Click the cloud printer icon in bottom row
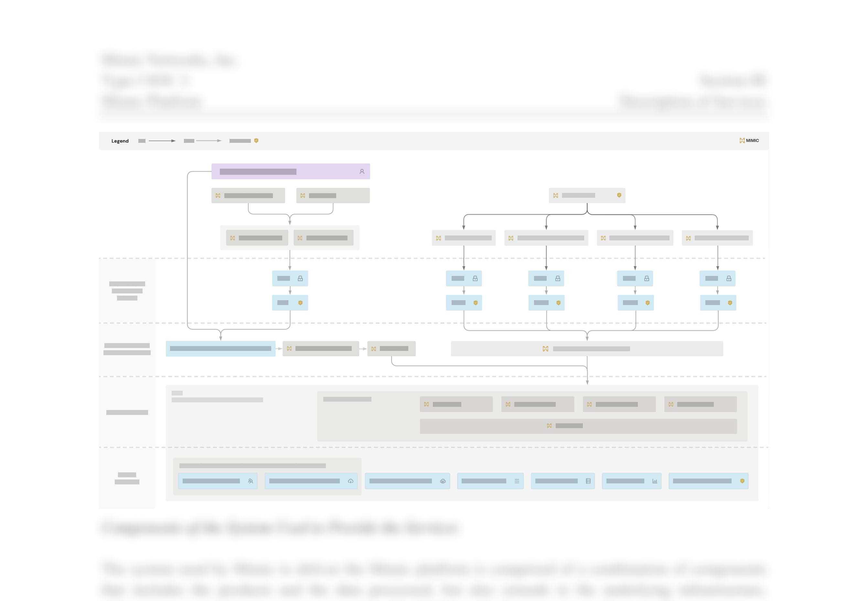Image resolution: width=868 pixels, height=601 pixels. (x=443, y=481)
